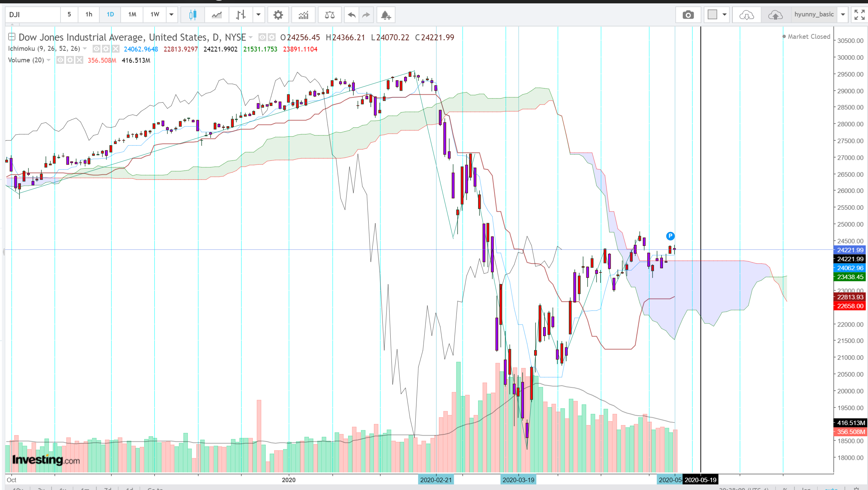
Task: Select the candlestick chart style icon
Action: pyautogui.click(x=193, y=15)
